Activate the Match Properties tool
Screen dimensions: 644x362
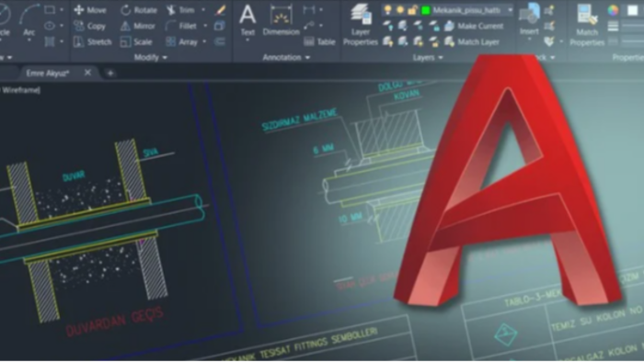click(x=587, y=25)
